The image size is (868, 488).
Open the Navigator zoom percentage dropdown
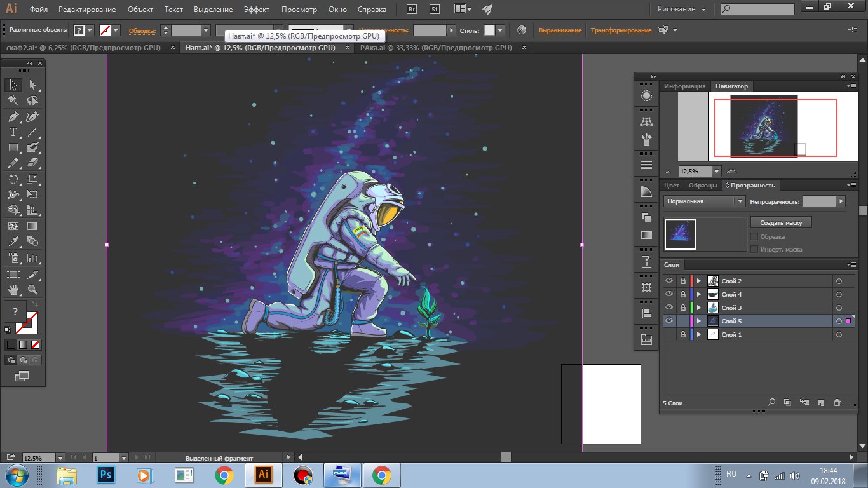717,171
